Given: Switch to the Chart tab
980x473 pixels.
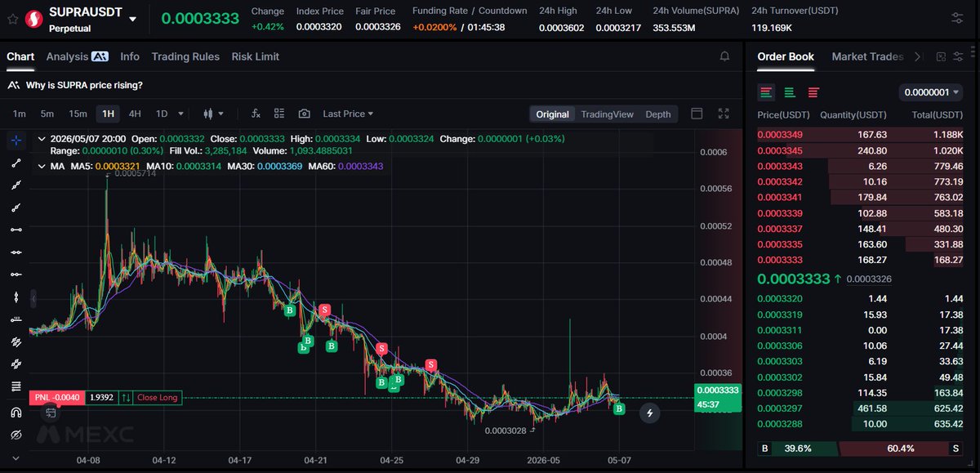Looking at the screenshot, I should 20,56.
